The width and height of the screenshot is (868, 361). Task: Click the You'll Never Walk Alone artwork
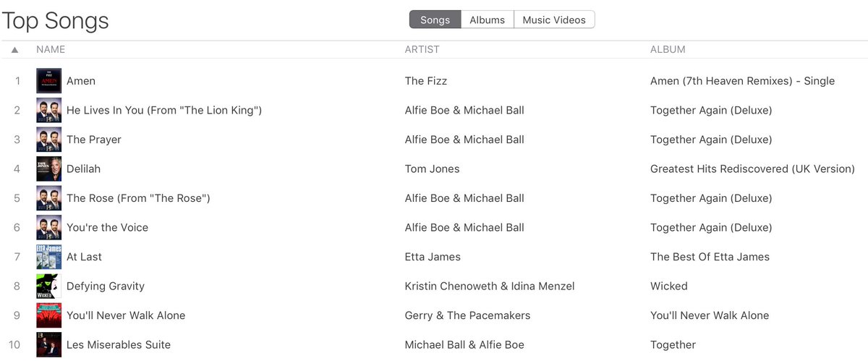pyautogui.click(x=48, y=315)
